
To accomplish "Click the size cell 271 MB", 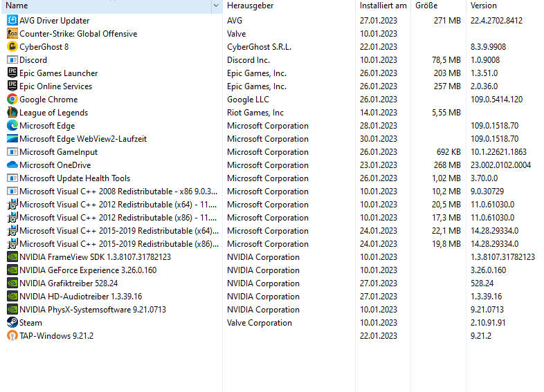I will tap(447, 21).
